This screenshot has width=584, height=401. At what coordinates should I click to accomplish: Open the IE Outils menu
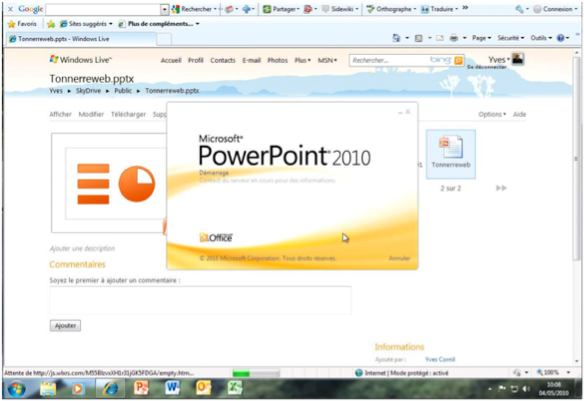tap(541, 38)
